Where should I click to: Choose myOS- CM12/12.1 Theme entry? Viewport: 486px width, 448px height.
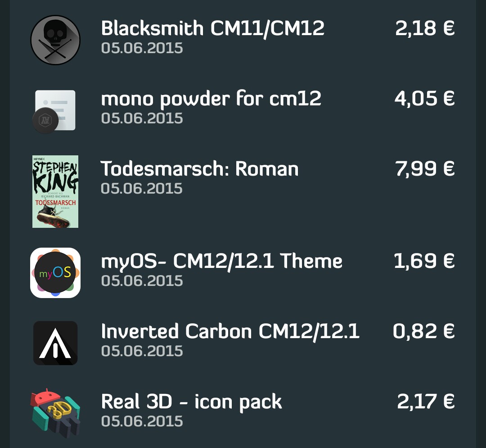click(221, 261)
